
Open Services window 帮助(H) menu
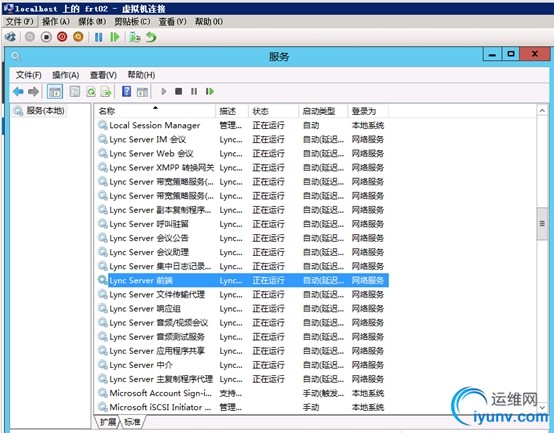pyautogui.click(x=141, y=75)
